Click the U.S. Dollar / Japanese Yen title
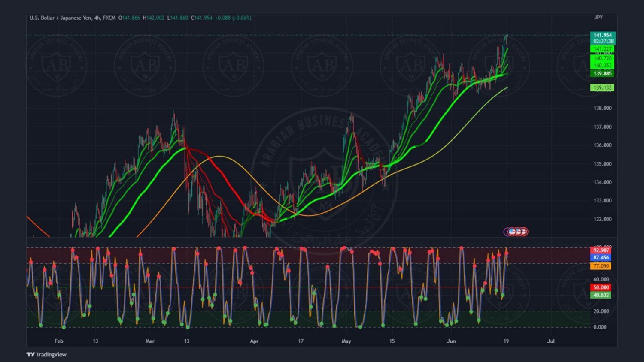Viewport: 644px width, 362px height. 60,18
